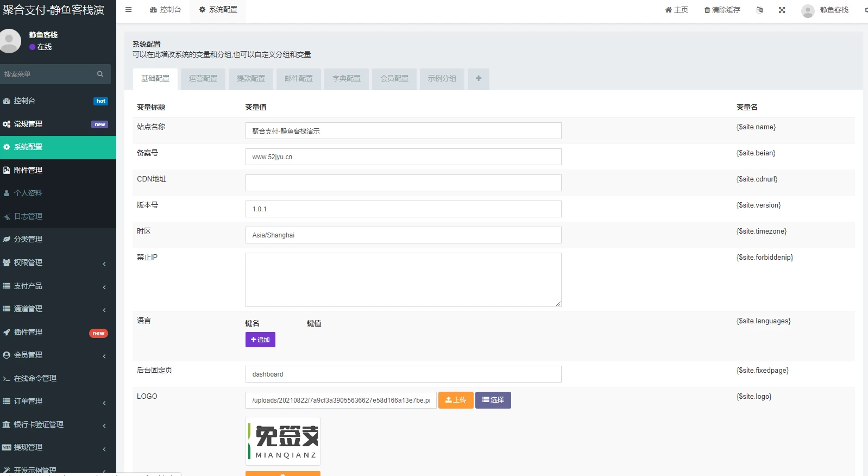Click the LOGO preview thumbnail image
The height and width of the screenshot is (476, 868).
[283, 441]
